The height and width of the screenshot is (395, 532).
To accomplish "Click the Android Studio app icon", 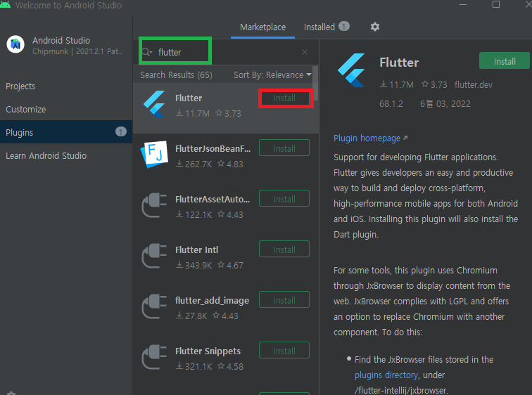I will 15,44.
